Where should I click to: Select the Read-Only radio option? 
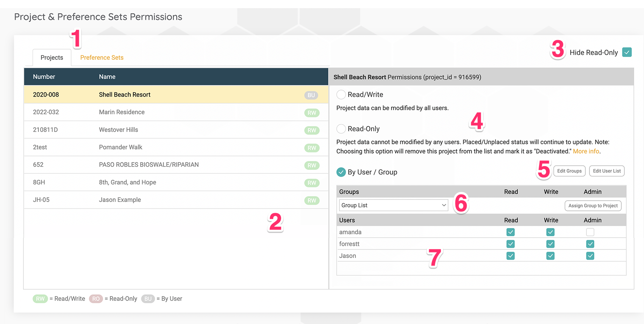coord(341,129)
